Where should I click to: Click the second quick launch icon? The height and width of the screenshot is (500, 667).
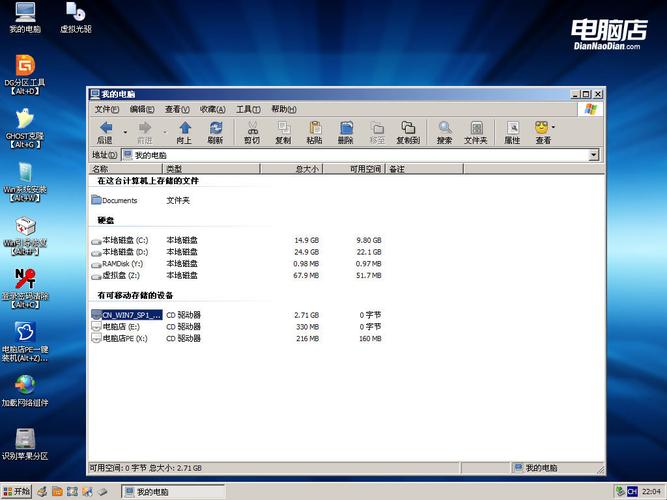tap(57, 492)
